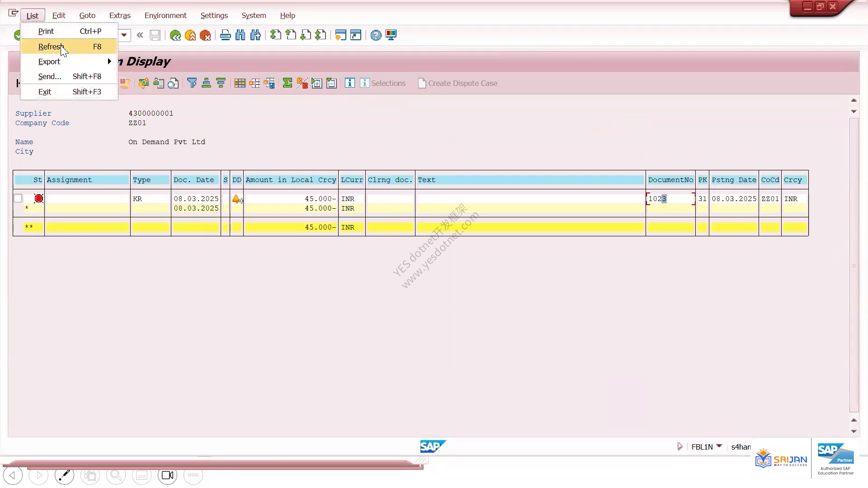868x488 pixels.
Task: Choose Exit from the List menu
Action: pos(69,92)
